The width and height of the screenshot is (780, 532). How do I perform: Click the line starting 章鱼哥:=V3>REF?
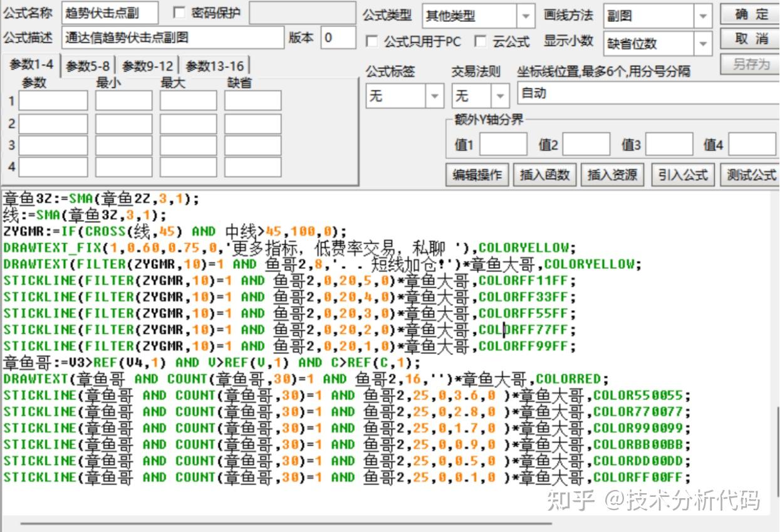point(212,362)
